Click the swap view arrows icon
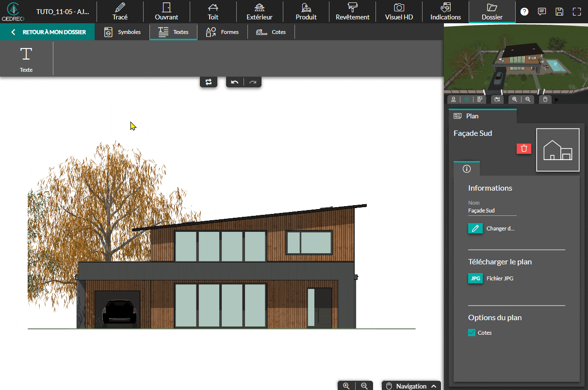The height and width of the screenshot is (390, 588). pos(208,82)
